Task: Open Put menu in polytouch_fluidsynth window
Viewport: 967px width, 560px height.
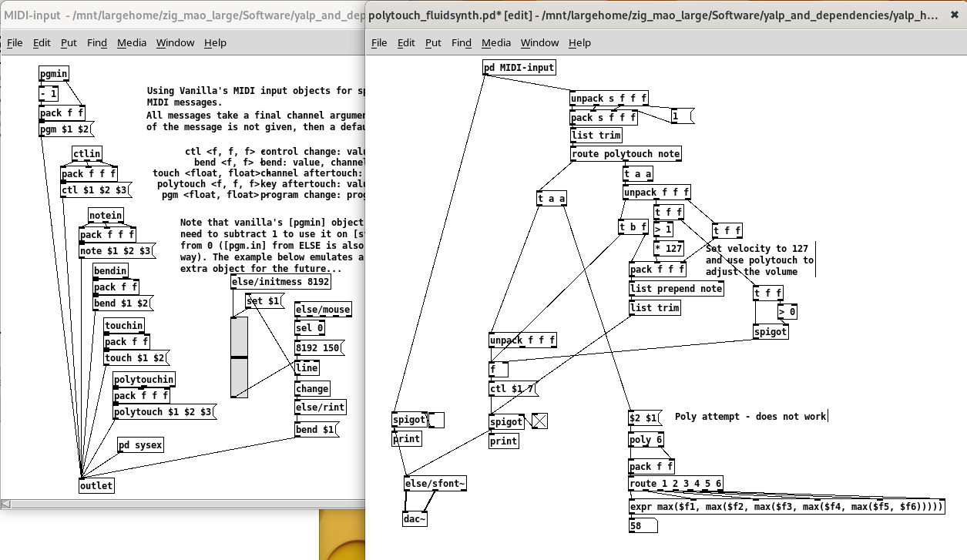Action: (x=433, y=42)
